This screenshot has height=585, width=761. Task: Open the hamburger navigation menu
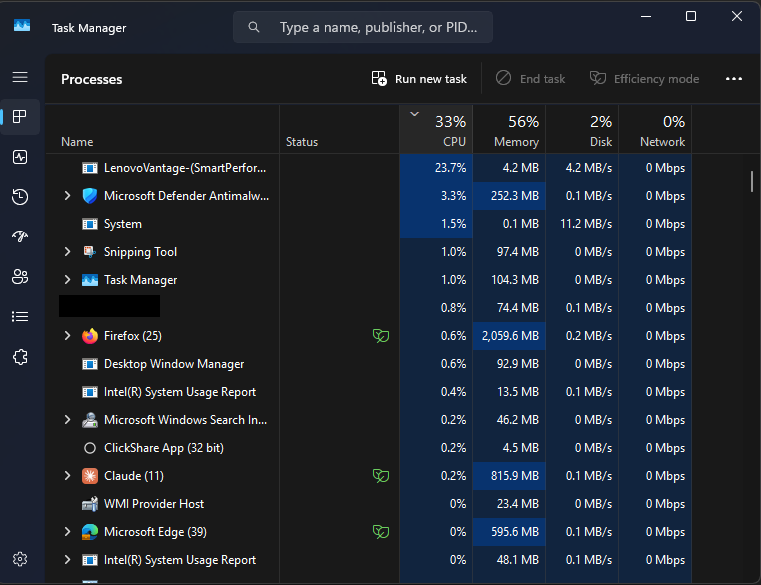20,77
